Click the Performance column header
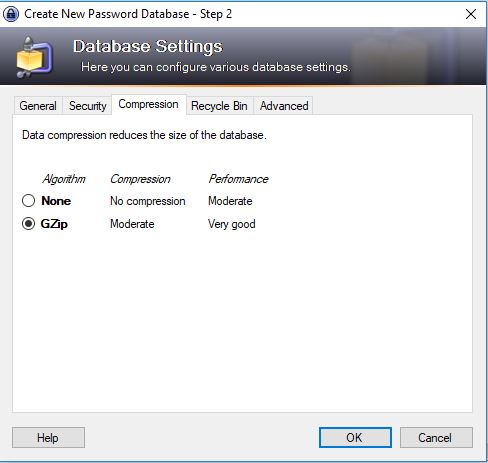The image size is (488, 463). click(239, 179)
